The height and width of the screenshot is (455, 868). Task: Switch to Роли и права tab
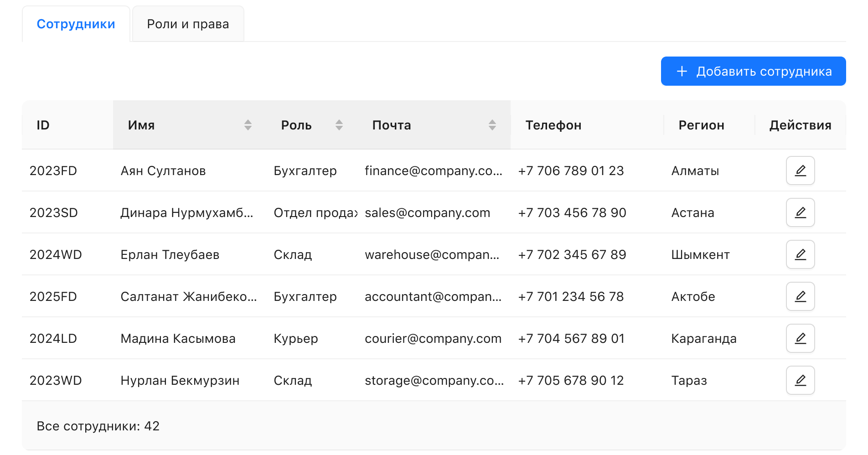tap(188, 24)
